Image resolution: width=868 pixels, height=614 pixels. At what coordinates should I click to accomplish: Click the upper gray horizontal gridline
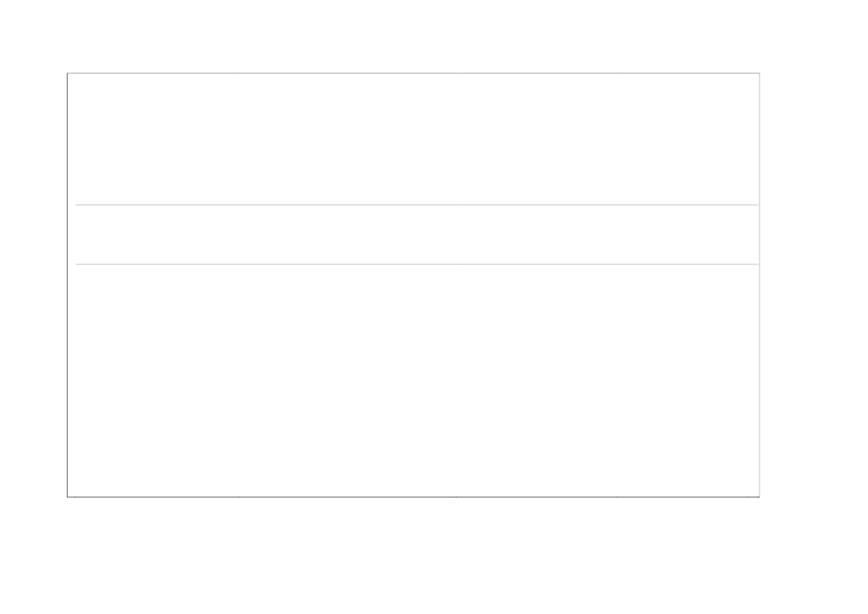click(x=417, y=205)
